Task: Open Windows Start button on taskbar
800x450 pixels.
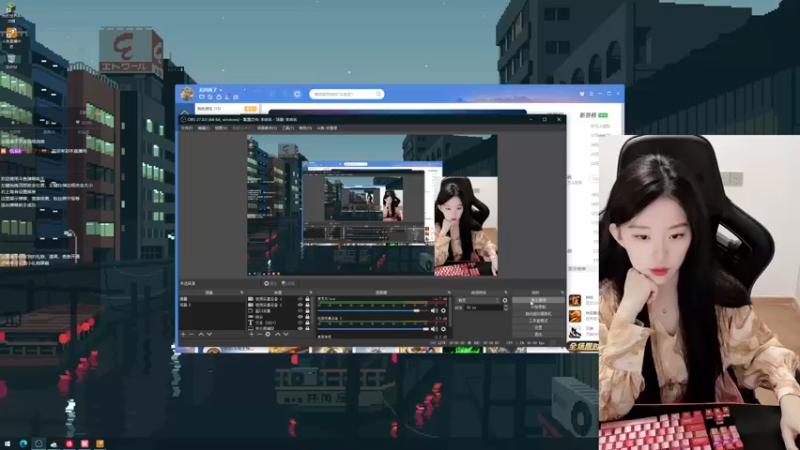Action: [x=8, y=444]
